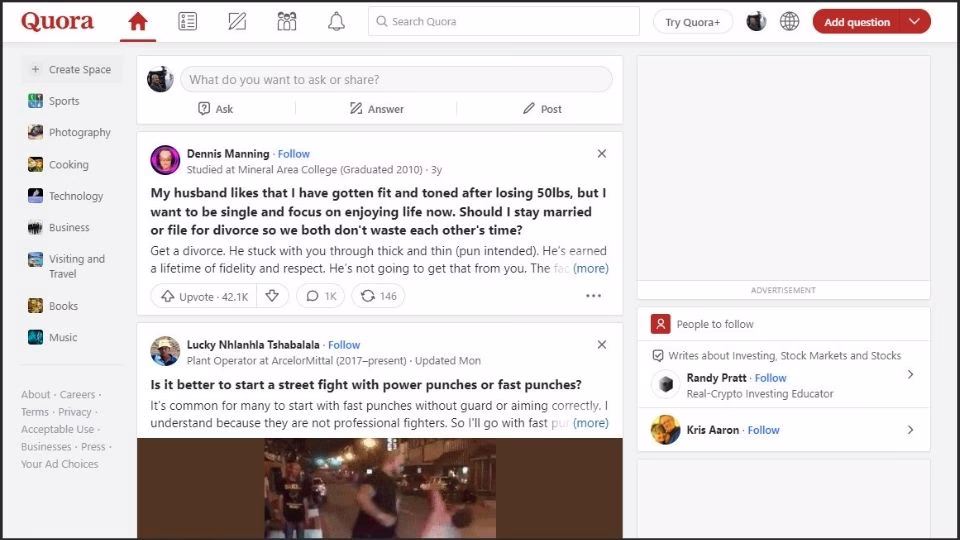Screen dimensions: 960x540
Task: Open Kris Aaron's profile picture
Action: pyautogui.click(x=666, y=430)
